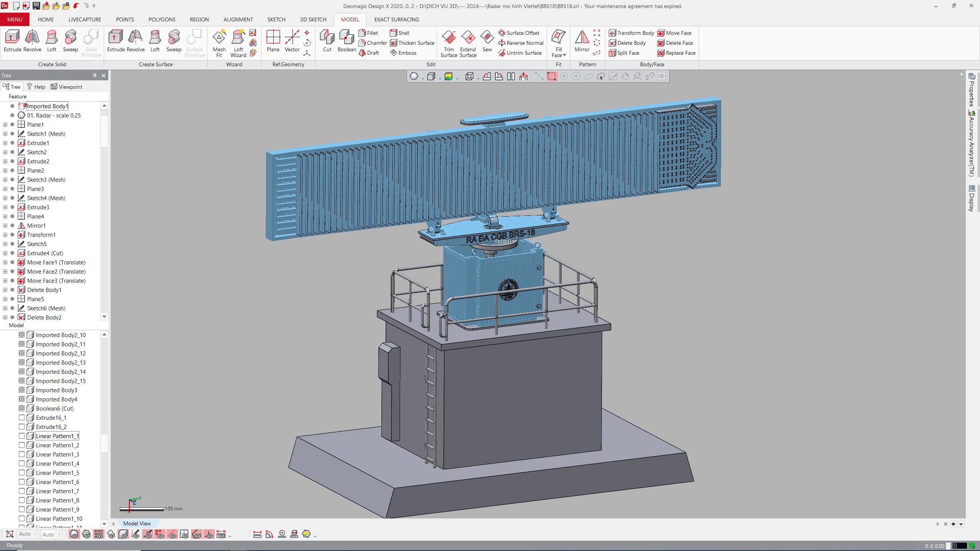
Task: Enable the Extrude16_1 body checkbox
Action: (22, 417)
